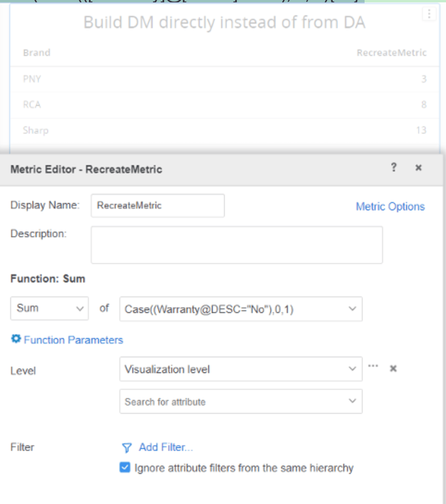Expand the Visualization level dropdown
446x504 pixels.
pyautogui.click(x=241, y=369)
